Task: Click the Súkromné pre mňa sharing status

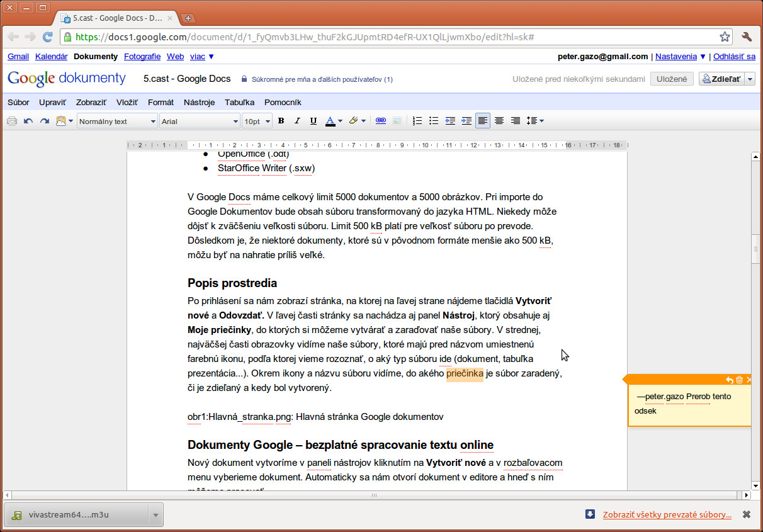Action: [322, 79]
